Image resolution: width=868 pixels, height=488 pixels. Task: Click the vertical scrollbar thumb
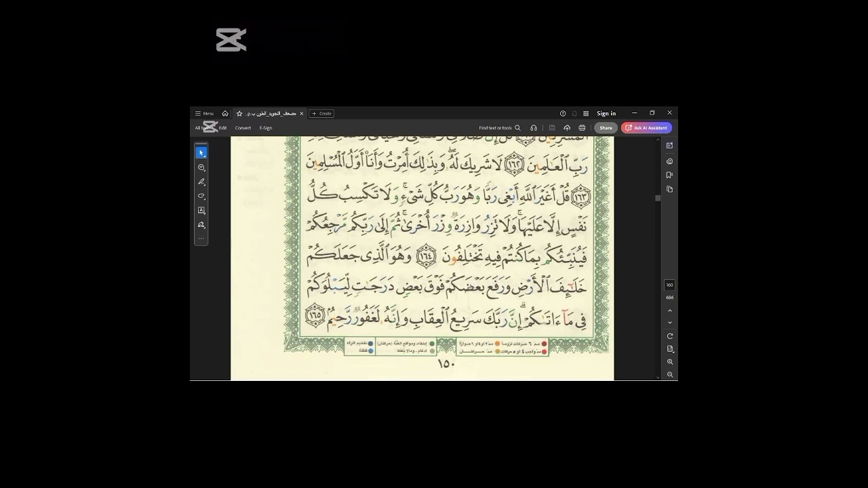657,198
